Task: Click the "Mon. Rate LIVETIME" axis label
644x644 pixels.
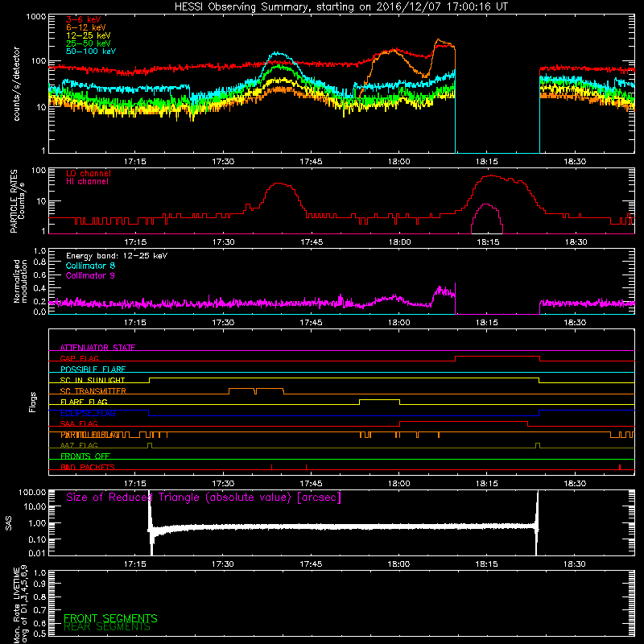Action: click(x=16, y=605)
